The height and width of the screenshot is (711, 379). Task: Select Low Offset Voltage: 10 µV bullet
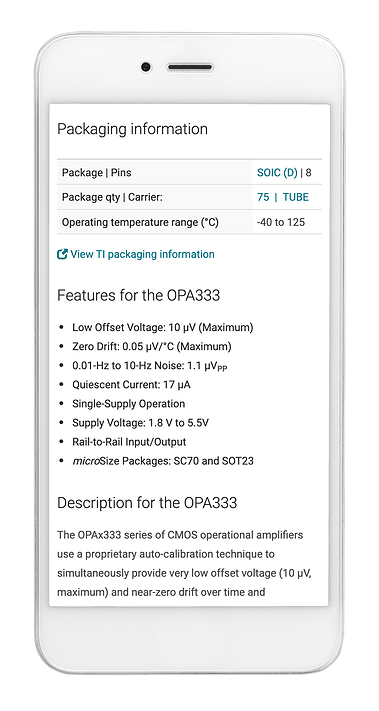(x=163, y=328)
